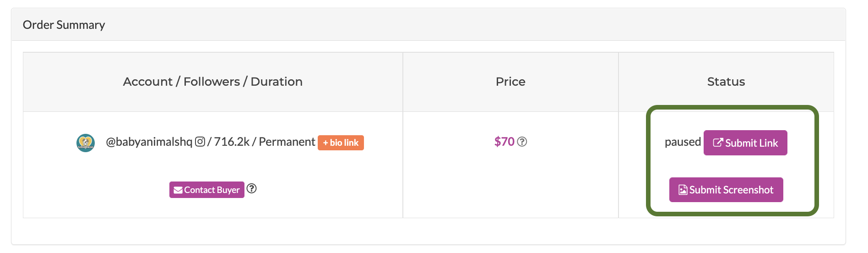Image resolution: width=868 pixels, height=253 pixels.
Task: Click the Instagram icon beside @babyanimalshq
Action: tap(200, 142)
